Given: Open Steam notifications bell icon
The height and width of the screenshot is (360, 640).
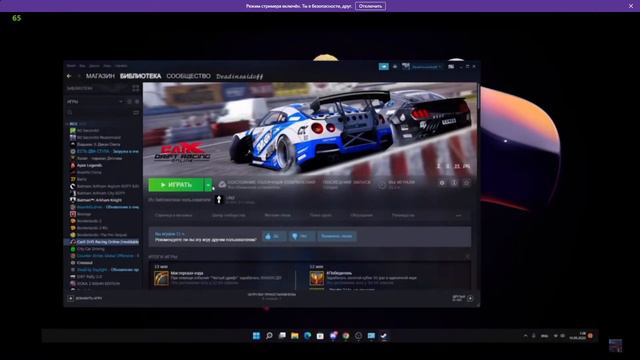Looking at the screenshot, I should (395, 66).
